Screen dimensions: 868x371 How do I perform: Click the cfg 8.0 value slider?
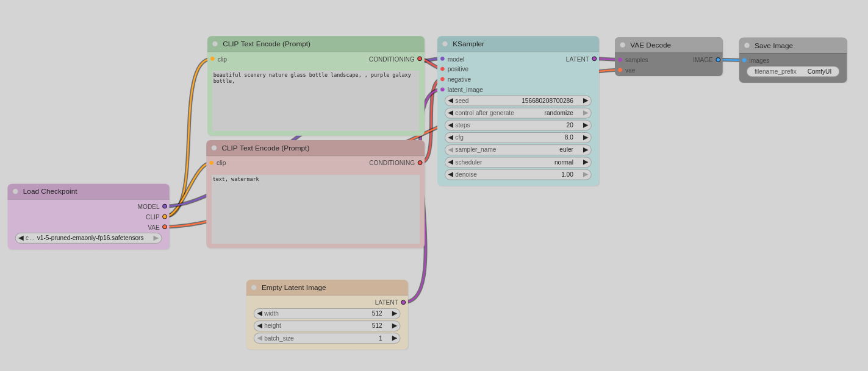tap(518, 138)
